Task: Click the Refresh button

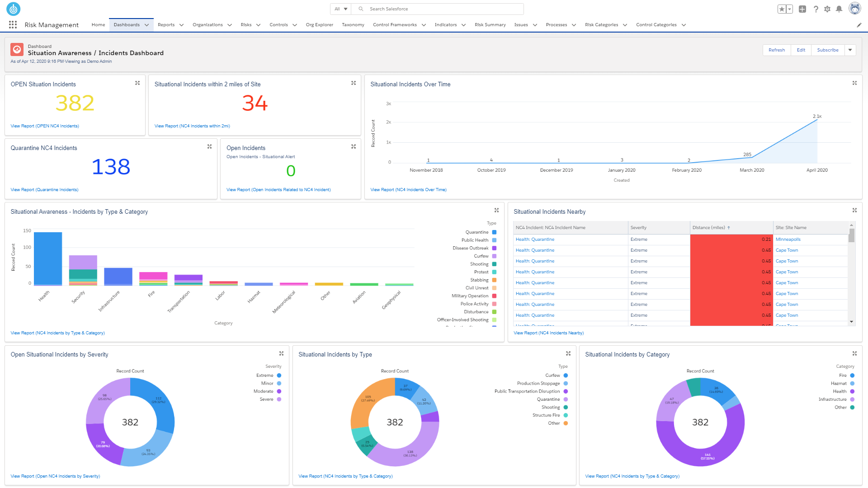Action: [777, 50]
